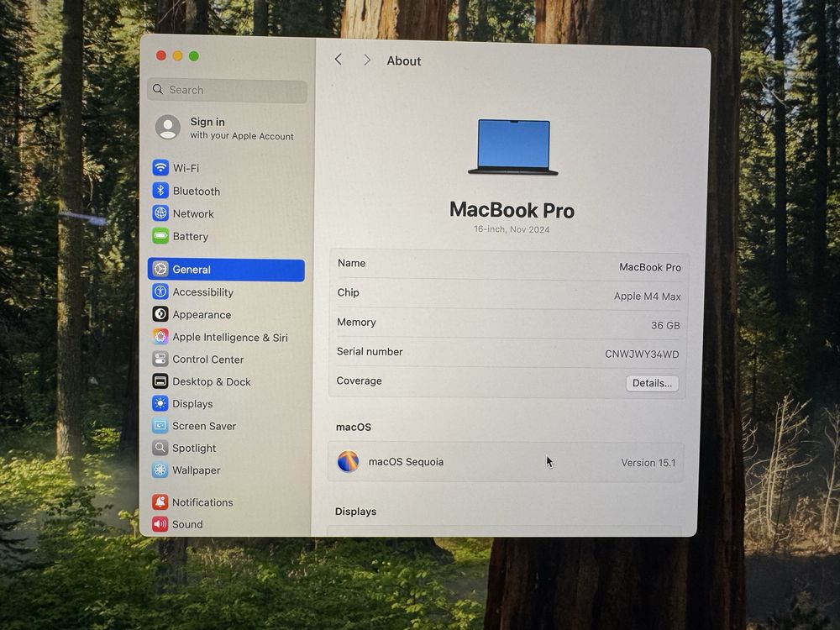Click the Control Center icon
The height and width of the screenshot is (630, 840).
pyautogui.click(x=160, y=359)
